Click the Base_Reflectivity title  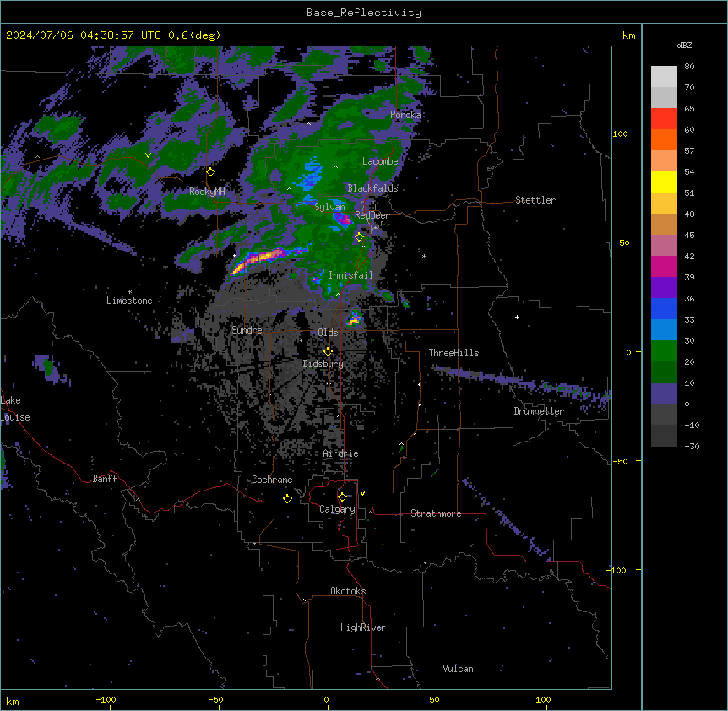point(364,13)
